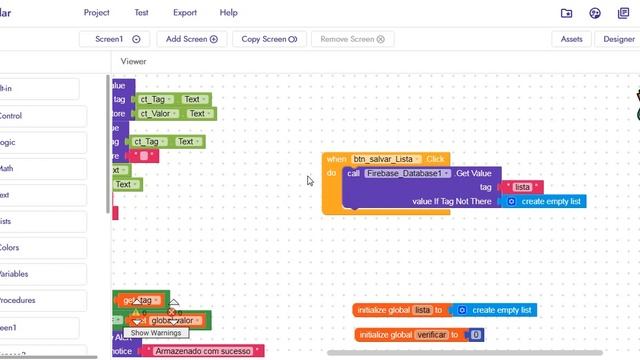
Task: Click the 'lista' text string block
Action: click(x=522, y=187)
